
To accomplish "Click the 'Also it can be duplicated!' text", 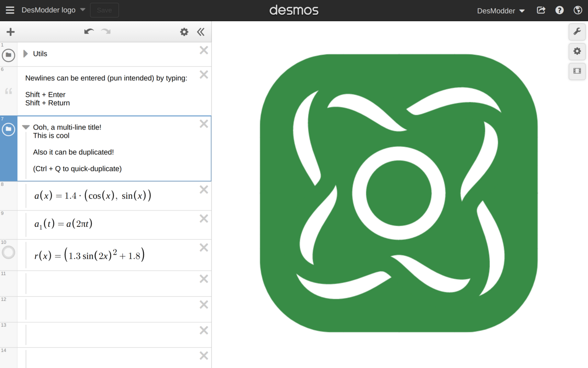I will (73, 152).
